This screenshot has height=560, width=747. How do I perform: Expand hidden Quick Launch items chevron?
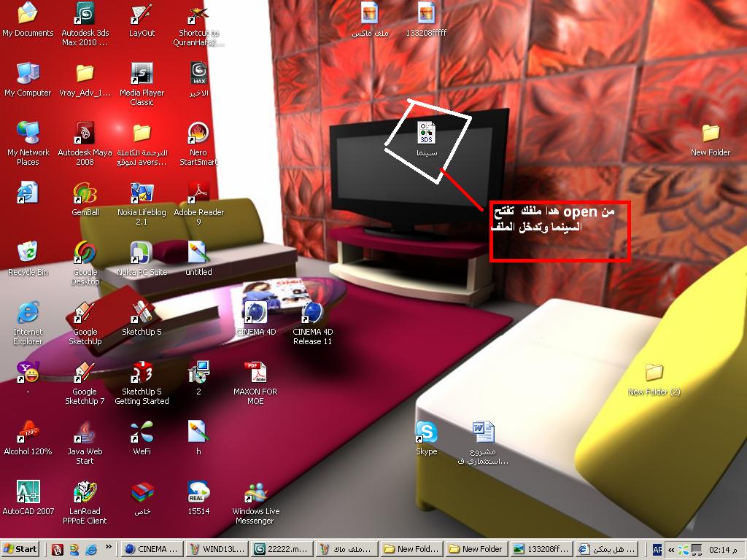coord(108,547)
